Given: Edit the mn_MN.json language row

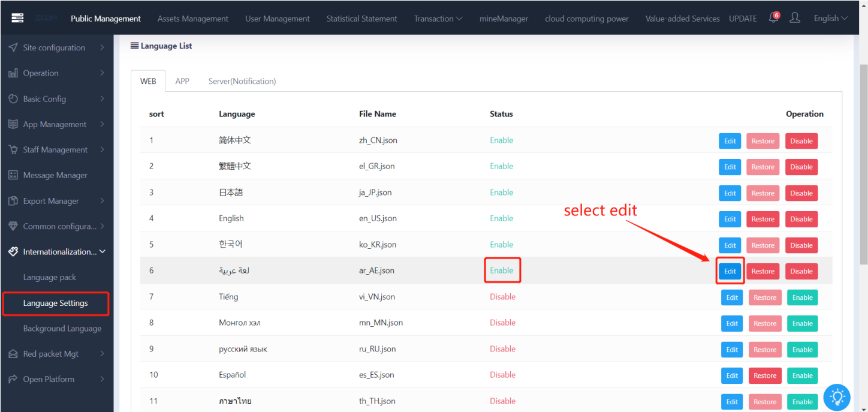Looking at the screenshot, I should (732, 323).
